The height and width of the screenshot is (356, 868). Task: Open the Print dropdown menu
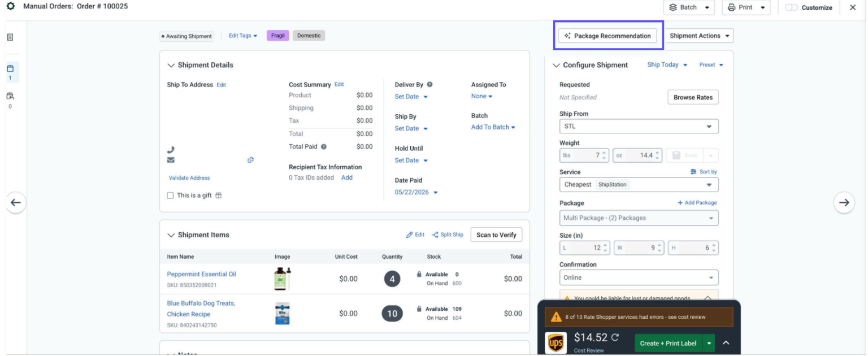tap(747, 7)
